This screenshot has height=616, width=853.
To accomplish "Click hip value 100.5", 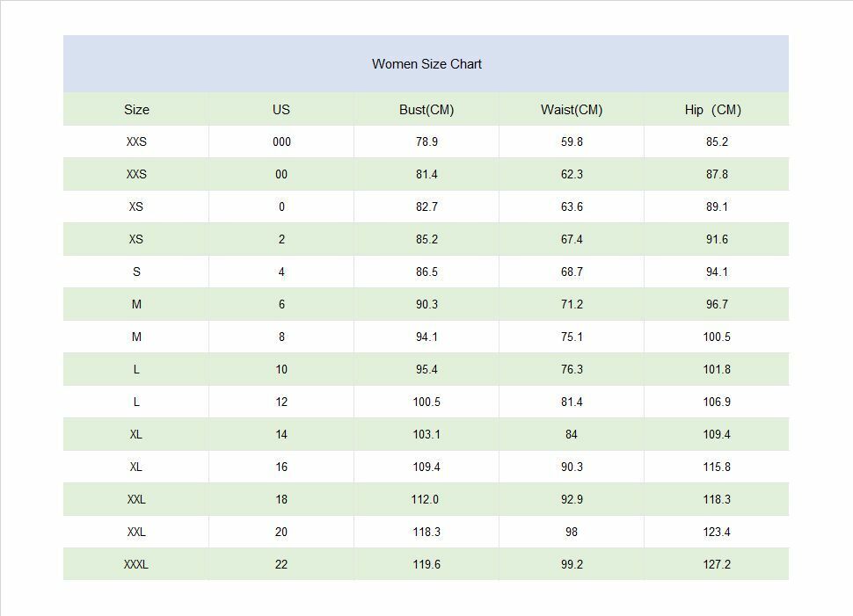I will pyautogui.click(x=717, y=337).
